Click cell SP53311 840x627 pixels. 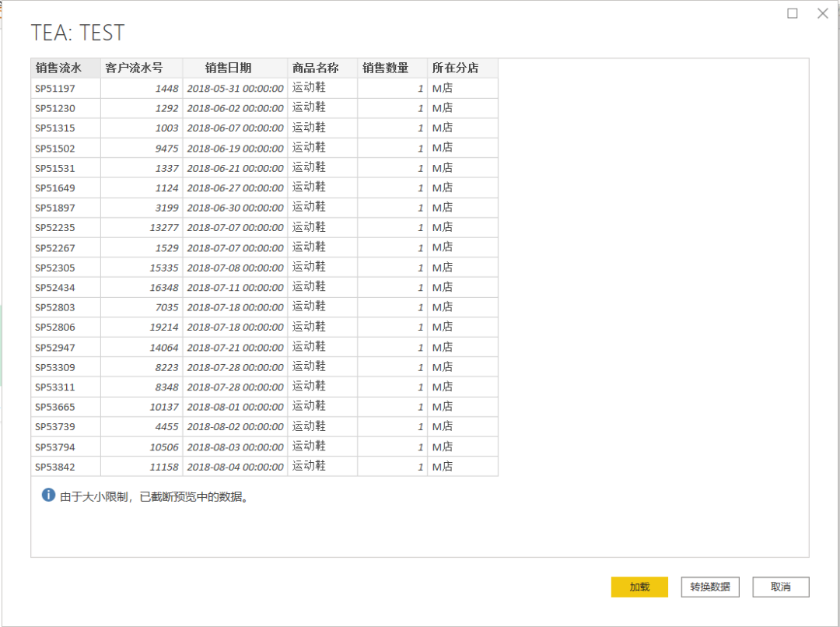coord(66,387)
